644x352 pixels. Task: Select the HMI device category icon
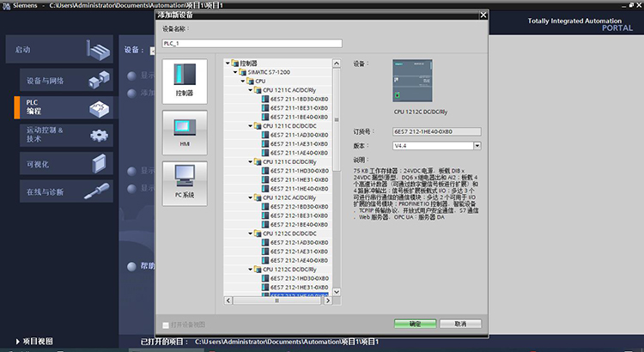185,132
